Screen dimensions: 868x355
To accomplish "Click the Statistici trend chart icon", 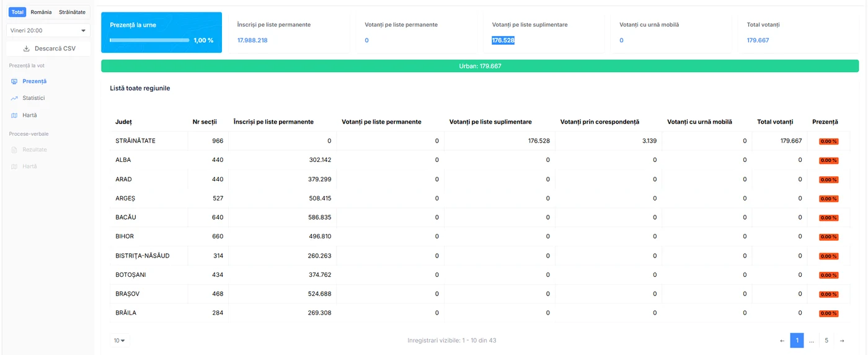I will coord(14,98).
